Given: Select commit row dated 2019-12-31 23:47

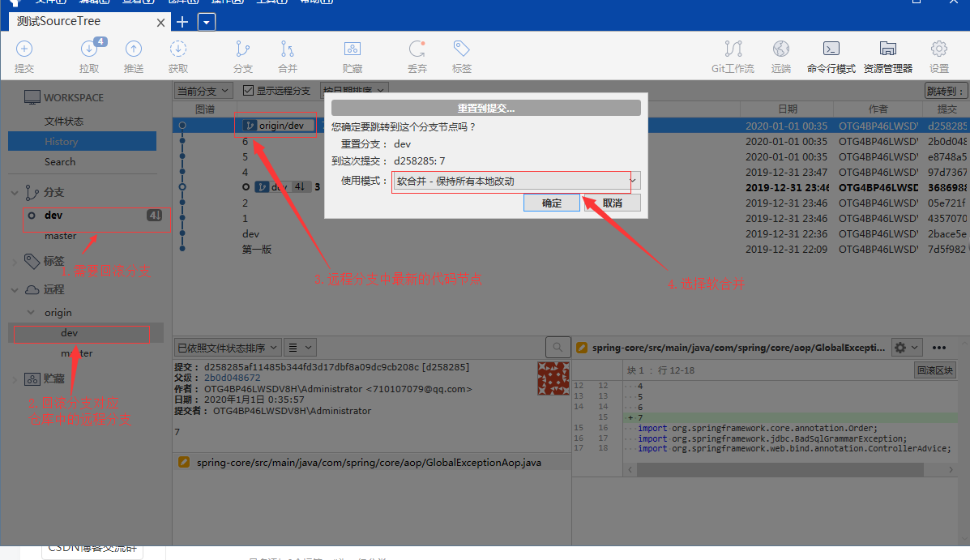Looking at the screenshot, I should (x=570, y=172).
